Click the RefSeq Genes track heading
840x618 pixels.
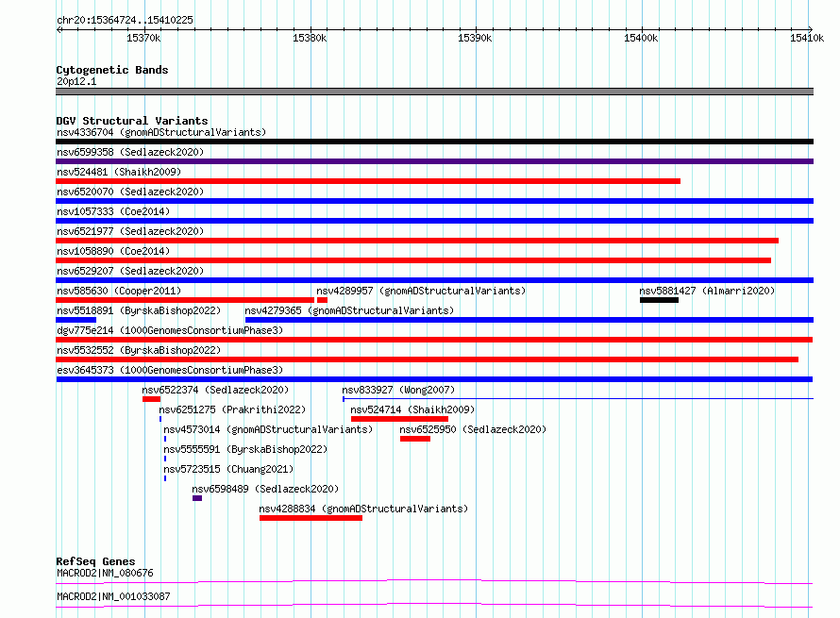[96, 561]
